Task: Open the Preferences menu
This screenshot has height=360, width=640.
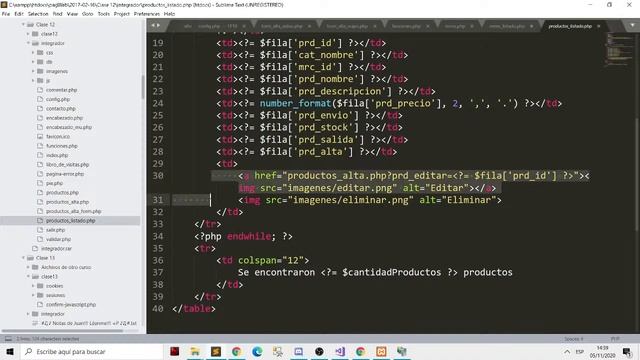Action: (147, 14)
